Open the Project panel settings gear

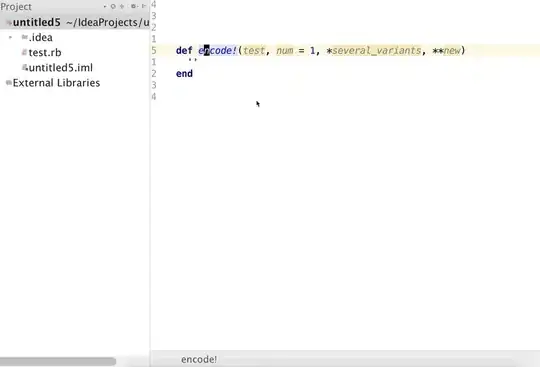click(x=133, y=7)
